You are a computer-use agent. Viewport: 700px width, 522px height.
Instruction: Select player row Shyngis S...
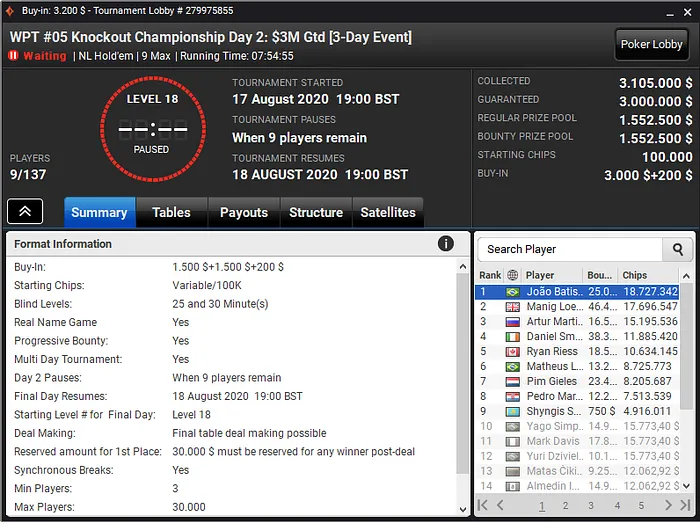click(x=577, y=412)
